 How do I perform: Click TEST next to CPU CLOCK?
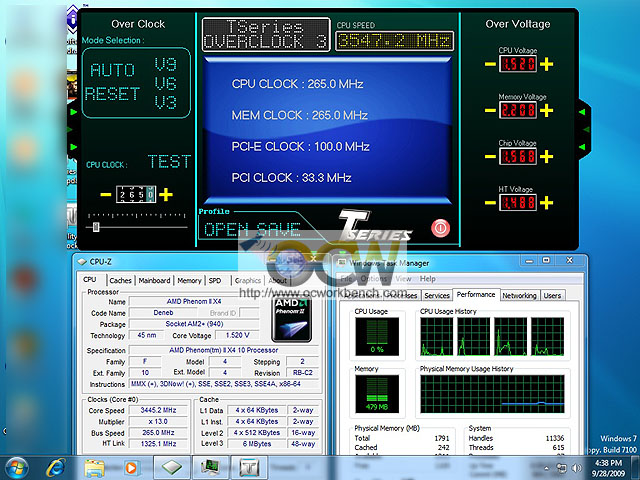tap(169, 162)
